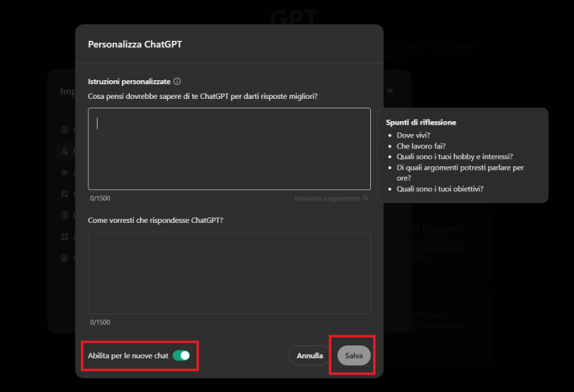Click the 'Nascondi suggerimenti' text link
The width and height of the screenshot is (574, 392).
click(326, 198)
